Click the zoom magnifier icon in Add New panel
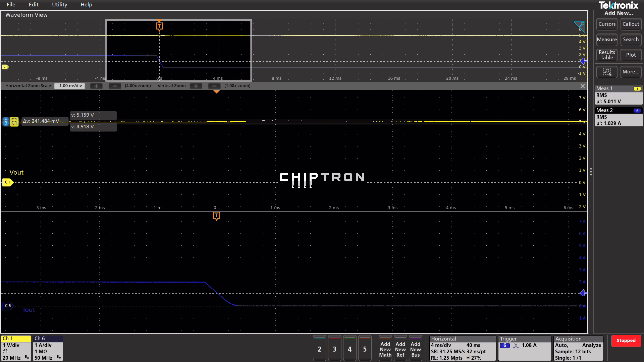The height and width of the screenshot is (362, 644). click(x=607, y=72)
